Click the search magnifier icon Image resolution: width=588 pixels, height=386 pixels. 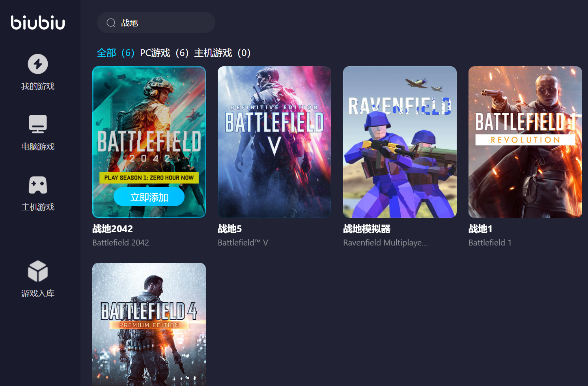pyautogui.click(x=111, y=23)
